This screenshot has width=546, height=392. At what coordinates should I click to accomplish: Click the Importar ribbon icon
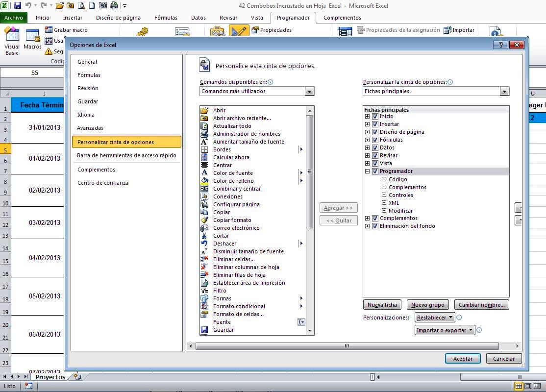point(447,30)
